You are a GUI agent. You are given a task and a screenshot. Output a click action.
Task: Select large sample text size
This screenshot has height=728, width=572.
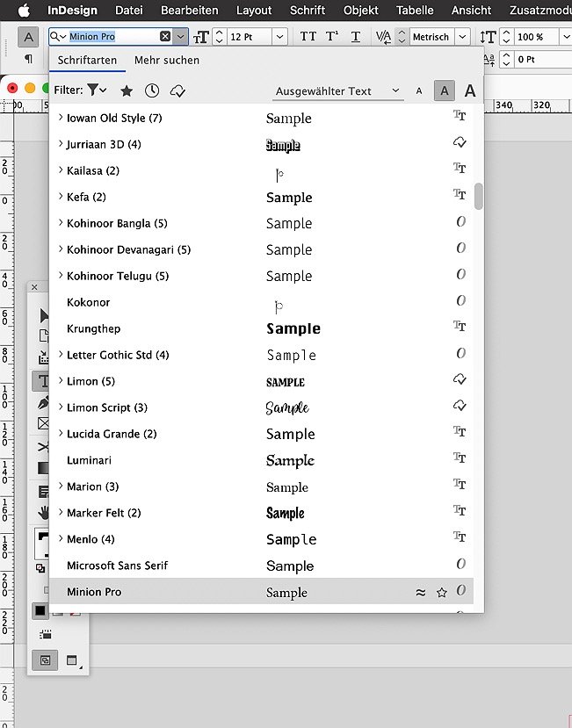tap(470, 90)
